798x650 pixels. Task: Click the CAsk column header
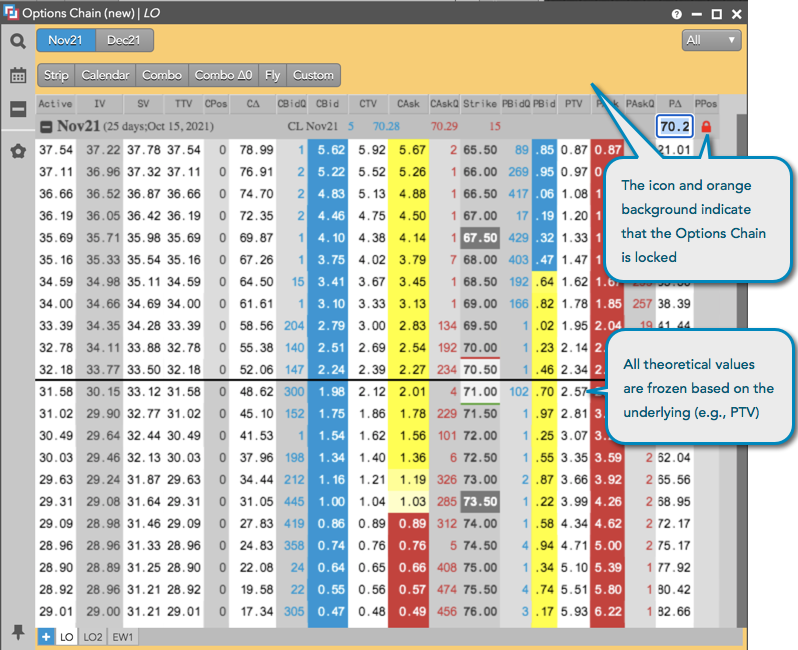coord(408,104)
